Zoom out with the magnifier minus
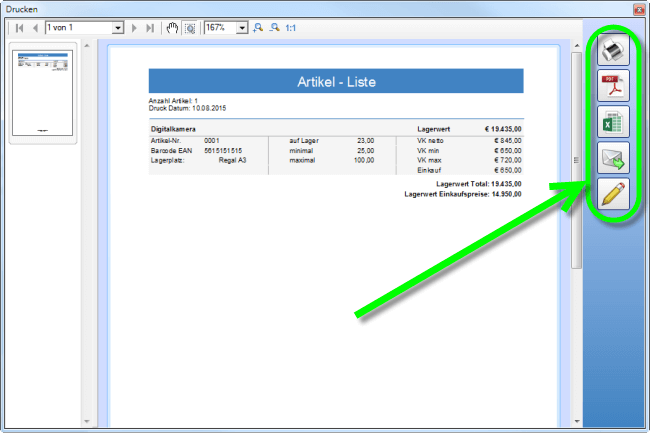 (x=274, y=28)
